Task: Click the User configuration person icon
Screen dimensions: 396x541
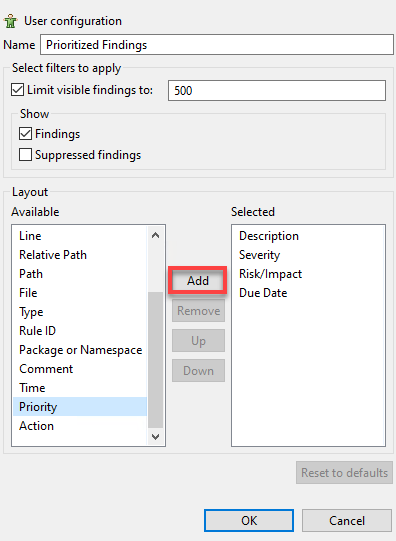Action: point(10,21)
